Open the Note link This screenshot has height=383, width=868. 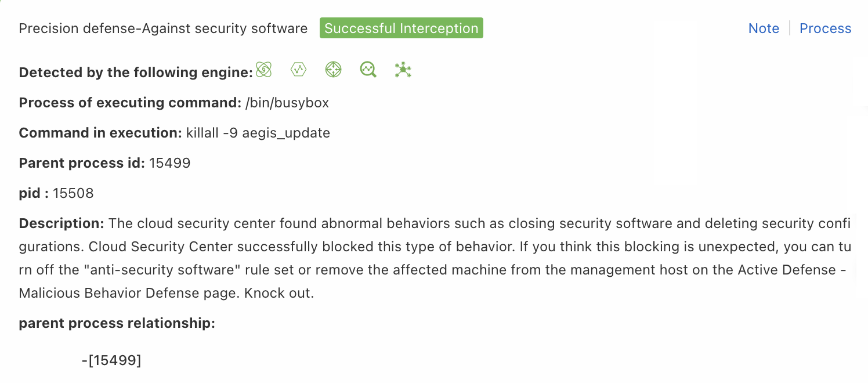click(764, 28)
